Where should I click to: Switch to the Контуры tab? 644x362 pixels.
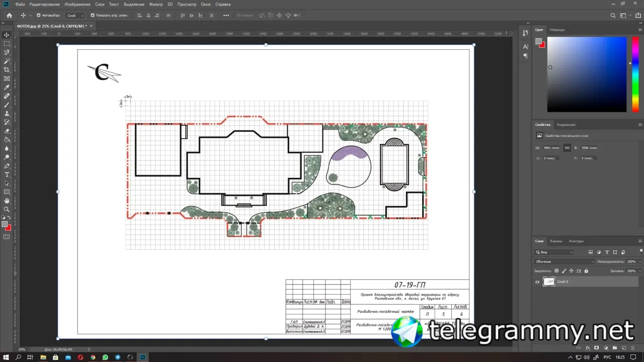click(576, 241)
